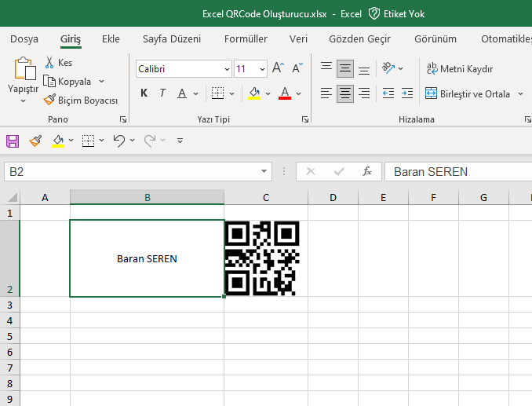Image resolution: width=532 pixels, height=406 pixels.
Task: Expand font color dropdown arrow
Action: coord(299,93)
